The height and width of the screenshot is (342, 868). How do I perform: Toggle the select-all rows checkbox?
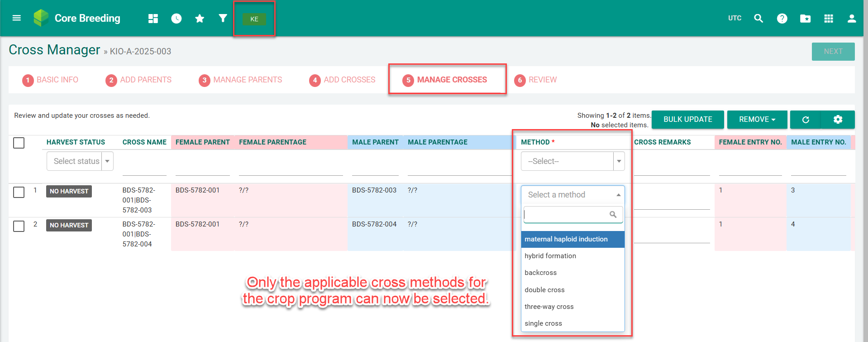(x=19, y=143)
